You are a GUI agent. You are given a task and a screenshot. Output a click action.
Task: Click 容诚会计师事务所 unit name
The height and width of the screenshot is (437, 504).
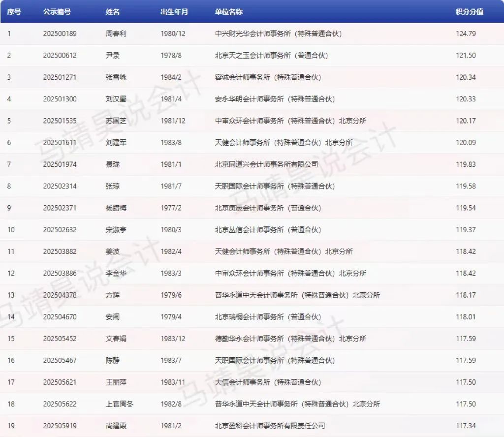tap(268, 77)
